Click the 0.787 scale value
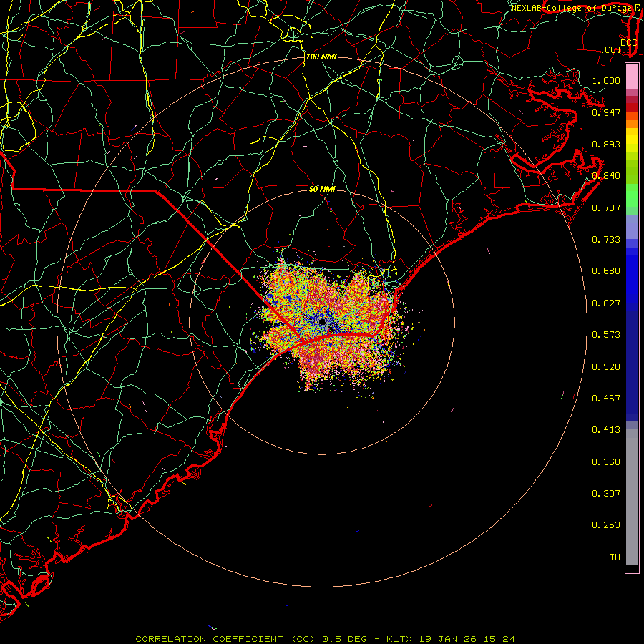Image resolution: width=644 pixels, height=644 pixels. pos(606,208)
